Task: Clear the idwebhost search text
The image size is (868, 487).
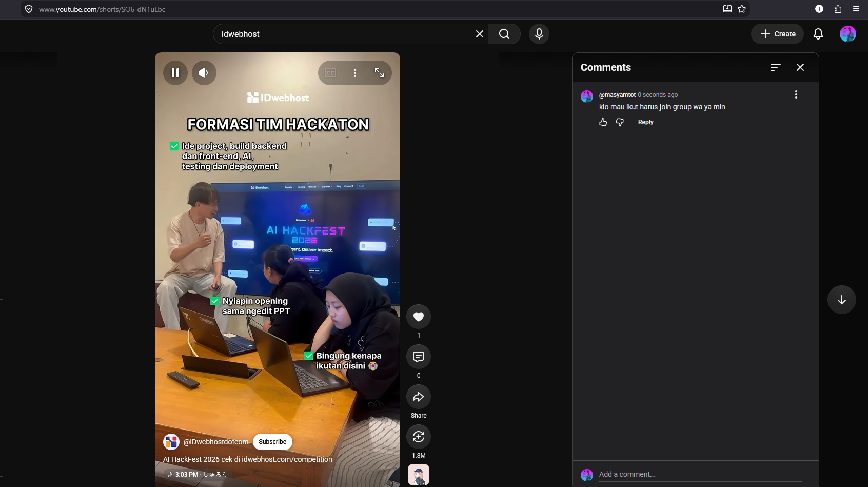Action: tap(480, 34)
